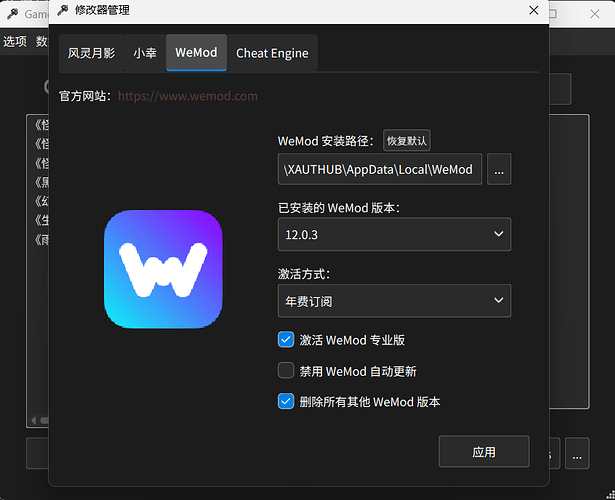
Task: Switch to the 风灵月影 tab
Action: [91, 53]
